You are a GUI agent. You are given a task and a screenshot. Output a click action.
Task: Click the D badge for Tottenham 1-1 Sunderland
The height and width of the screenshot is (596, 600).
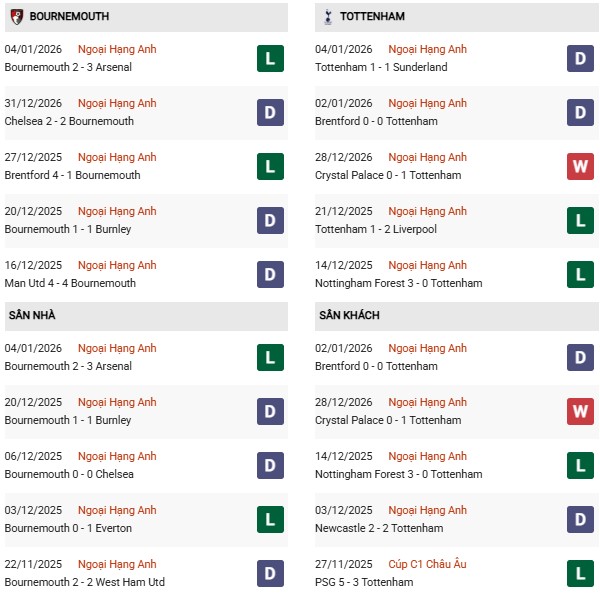click(x=581, y=58)
